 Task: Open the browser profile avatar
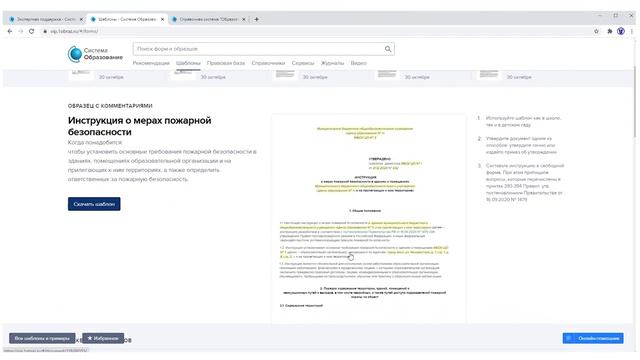point(621,31)
